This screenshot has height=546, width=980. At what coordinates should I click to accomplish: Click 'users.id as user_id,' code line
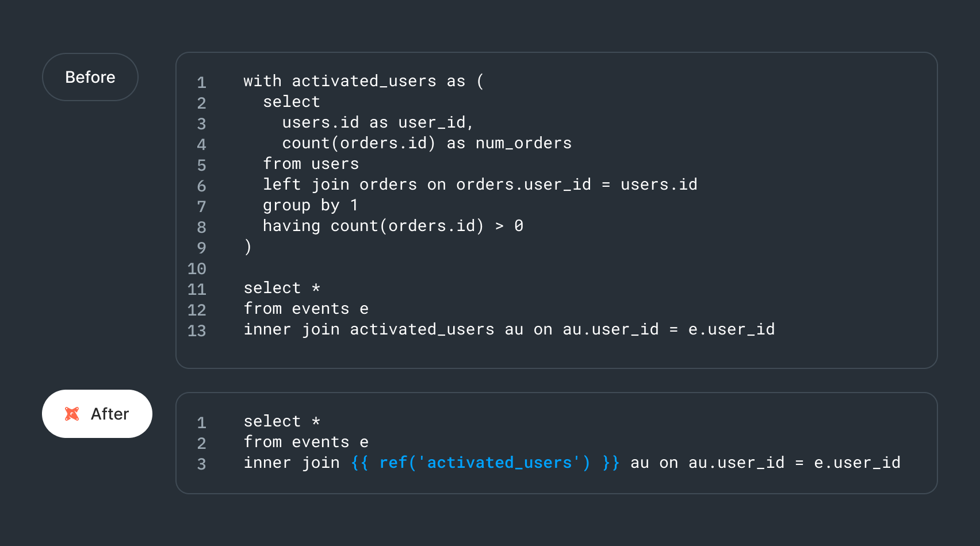tap(378, 122)
